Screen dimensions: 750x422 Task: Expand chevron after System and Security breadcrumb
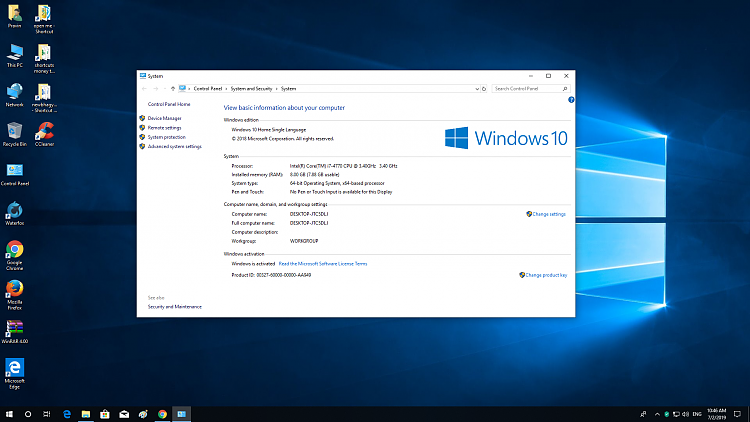[276, 89]
